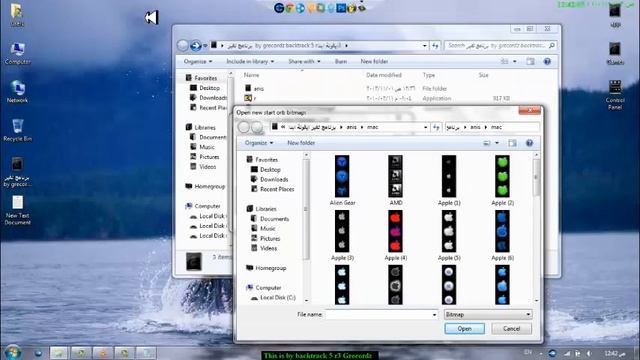Open the Bitmap file type dropdown
Image resolution: width=640 pixels, height=360 pixels.
point(488,315)
